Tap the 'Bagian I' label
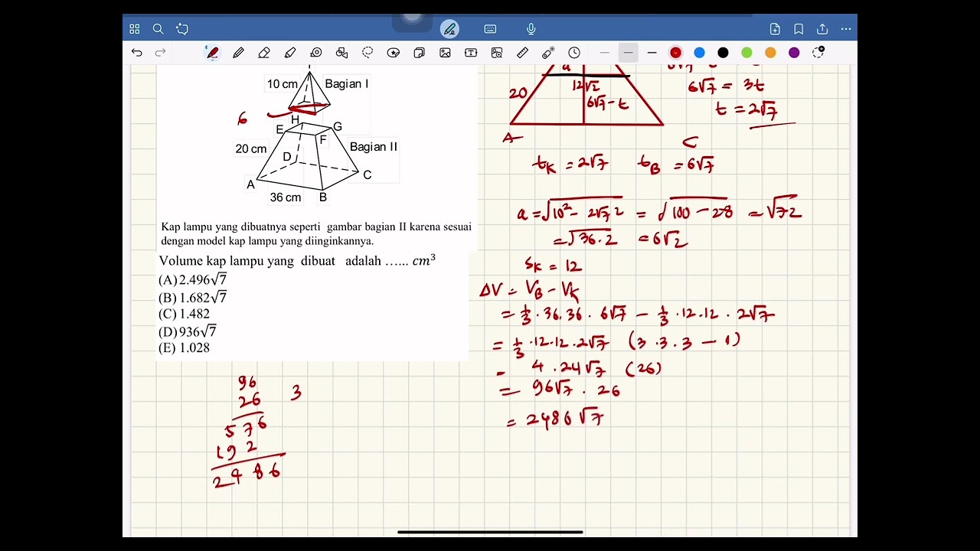 [347, 84]
